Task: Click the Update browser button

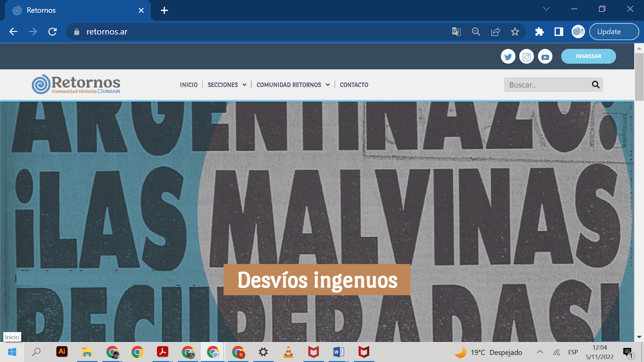Action: coord(609,32)
